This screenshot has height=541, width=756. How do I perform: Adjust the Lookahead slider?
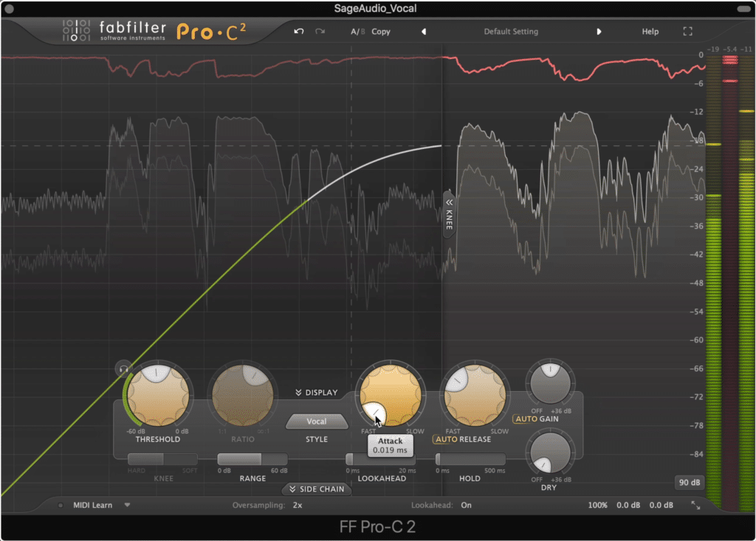coord(380,459)
